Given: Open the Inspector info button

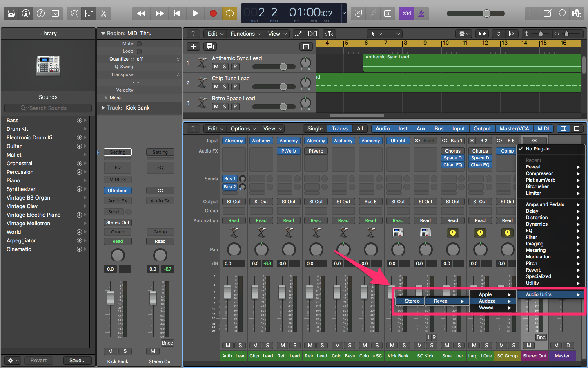Looking at the screenshot, I should click(26, 13).
